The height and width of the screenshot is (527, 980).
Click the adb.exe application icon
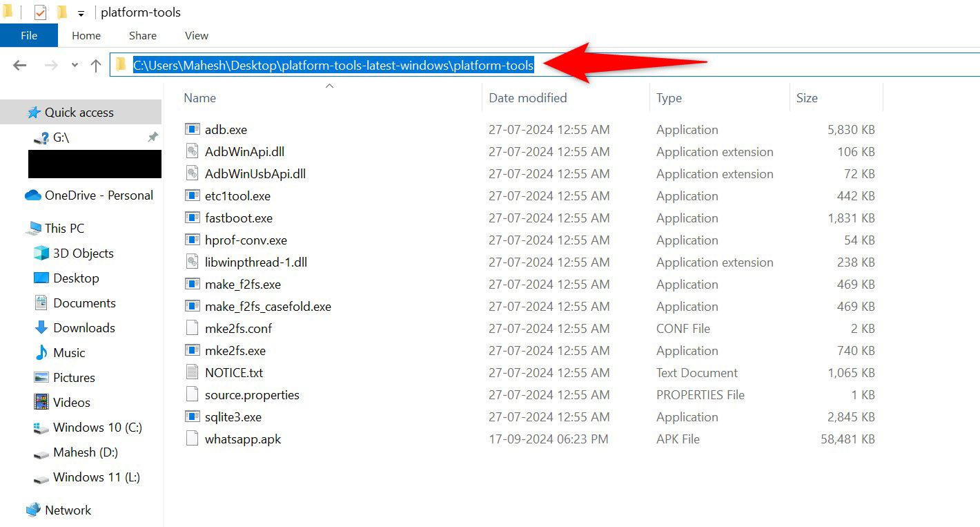tap(192, 129)
